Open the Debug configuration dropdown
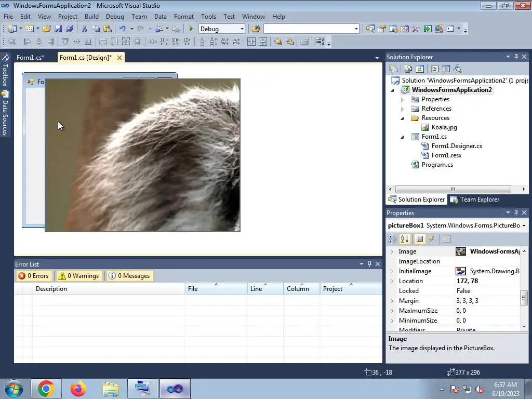The image size is (532, 399). (242, 29)
